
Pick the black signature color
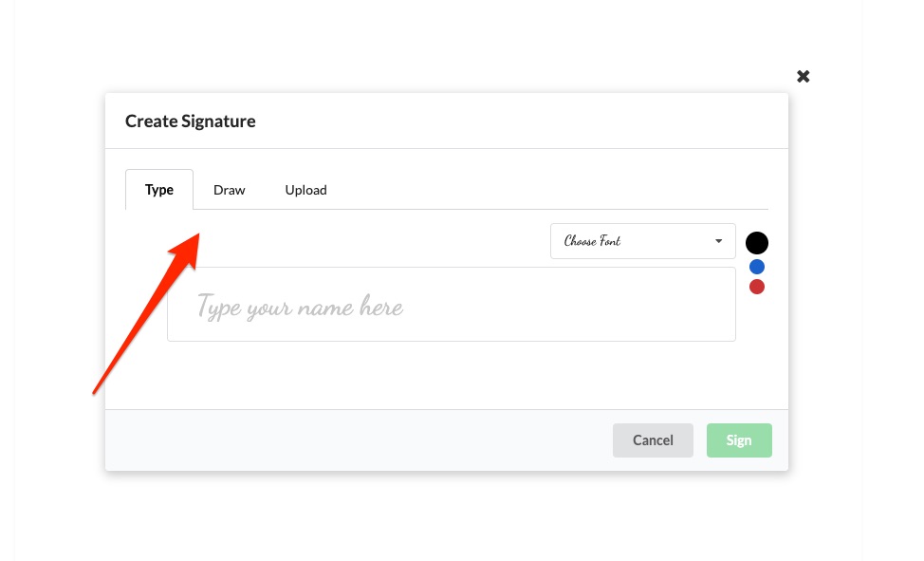click(x=757, y=243)
